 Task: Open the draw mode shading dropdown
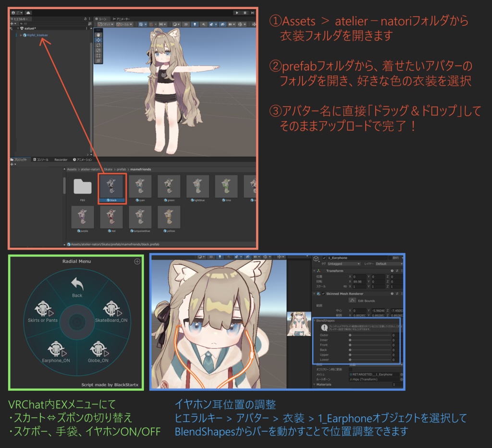176,24
